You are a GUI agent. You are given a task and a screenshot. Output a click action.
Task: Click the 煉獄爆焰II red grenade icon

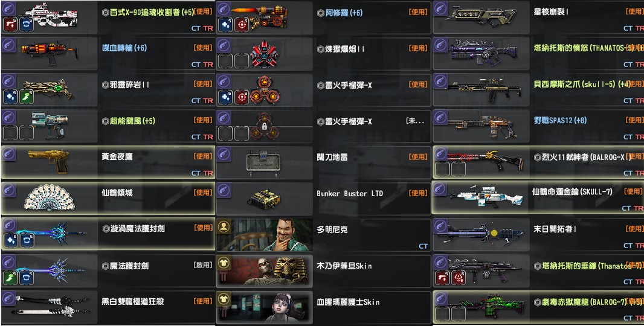point(263,54)
